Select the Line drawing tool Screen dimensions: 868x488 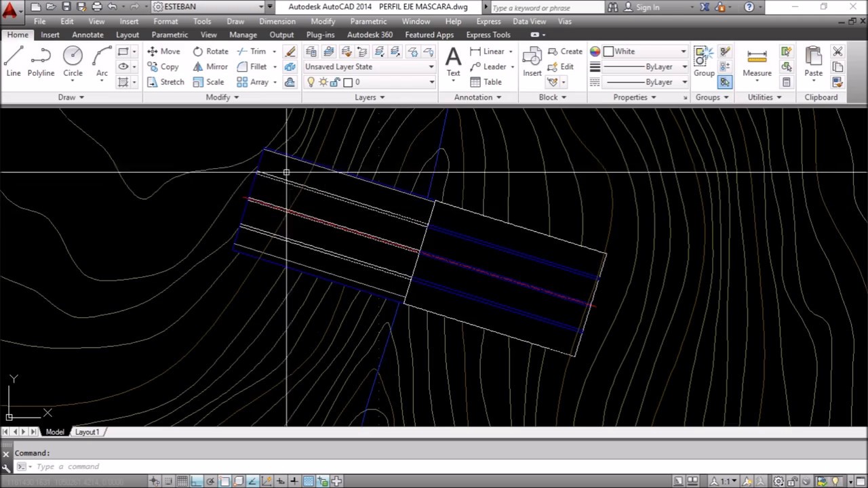tap(14, 62)
